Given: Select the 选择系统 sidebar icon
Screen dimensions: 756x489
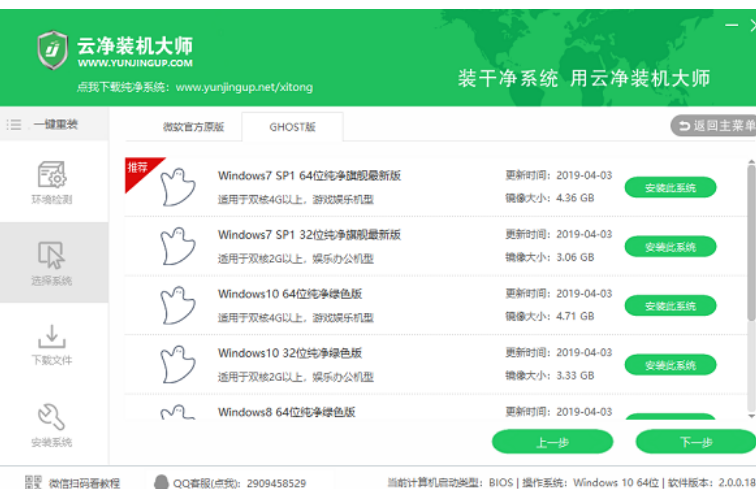Looking at the screenshot, I should point(52,255).
